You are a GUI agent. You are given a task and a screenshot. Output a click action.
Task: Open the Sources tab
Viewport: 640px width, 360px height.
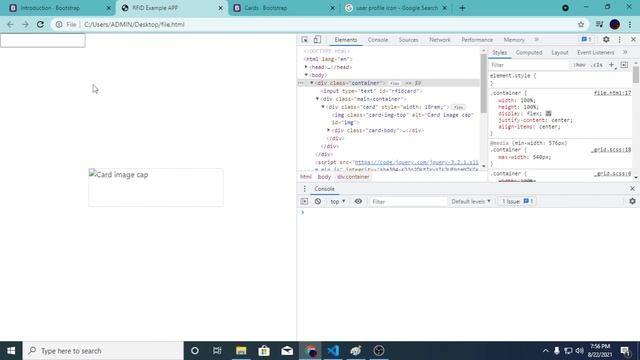(x=409, y=40)
